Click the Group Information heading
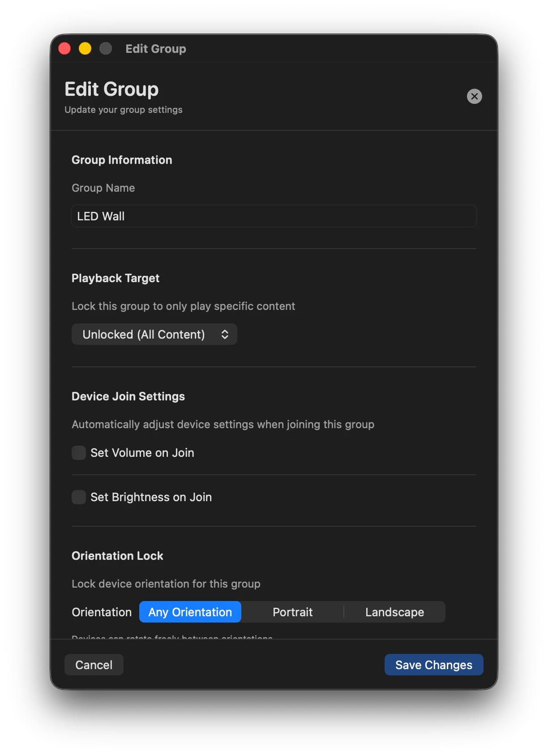This screenshot has height=756, width=548. pyautogui.click(x=122, y=160)
